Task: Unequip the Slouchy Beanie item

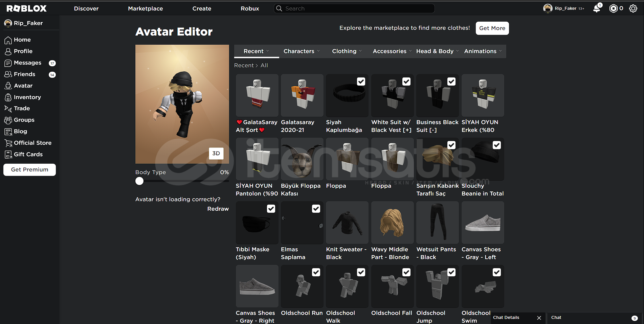Action: [x=497, y=145]
